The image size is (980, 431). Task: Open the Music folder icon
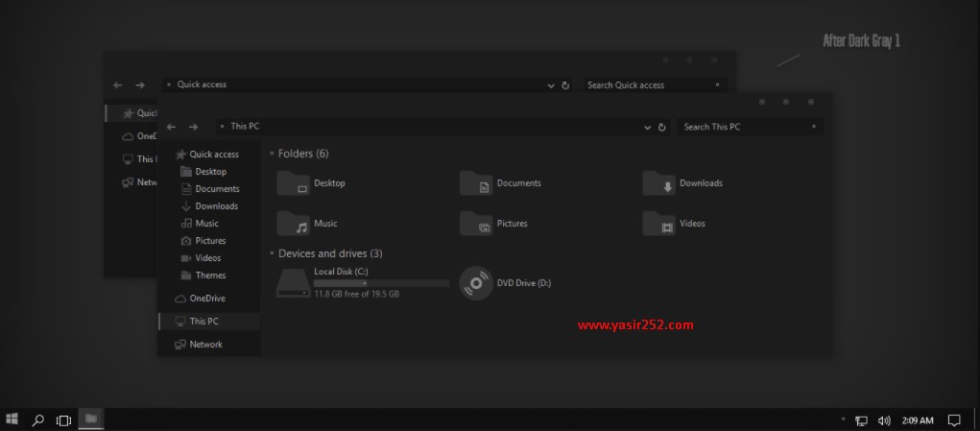tap(293, 224)
